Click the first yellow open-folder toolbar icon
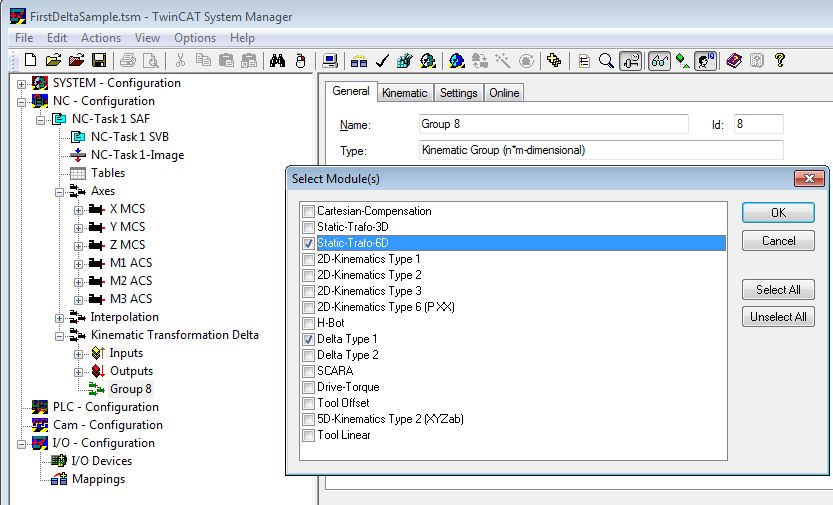The height and width of the screenshot is (505, 833). [53, 61]
